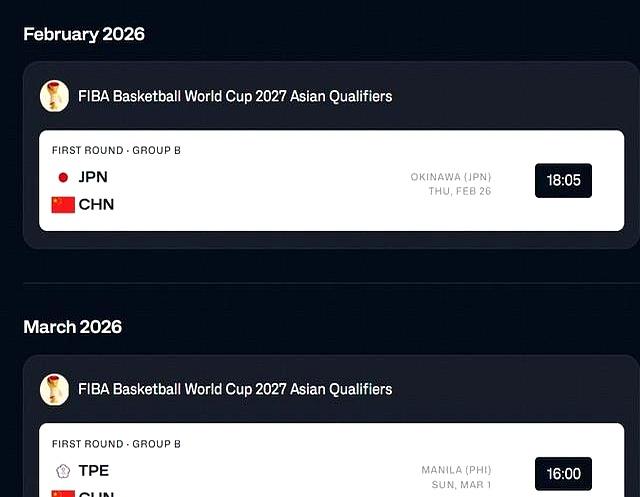
Task: Click the Chinese Taipei flag icon
Action: 63,470
